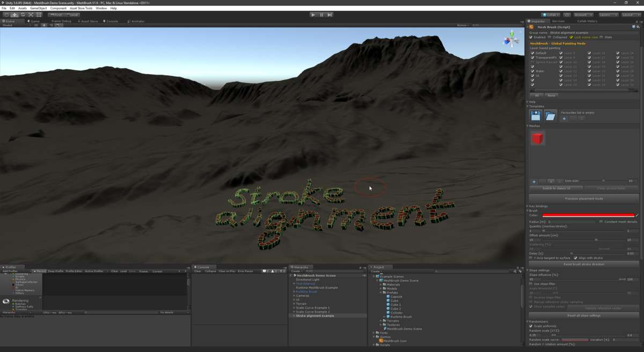This screenshot has height=352, width=644.
Task: Click the None layers button
Action: click(x=551, y=95)
